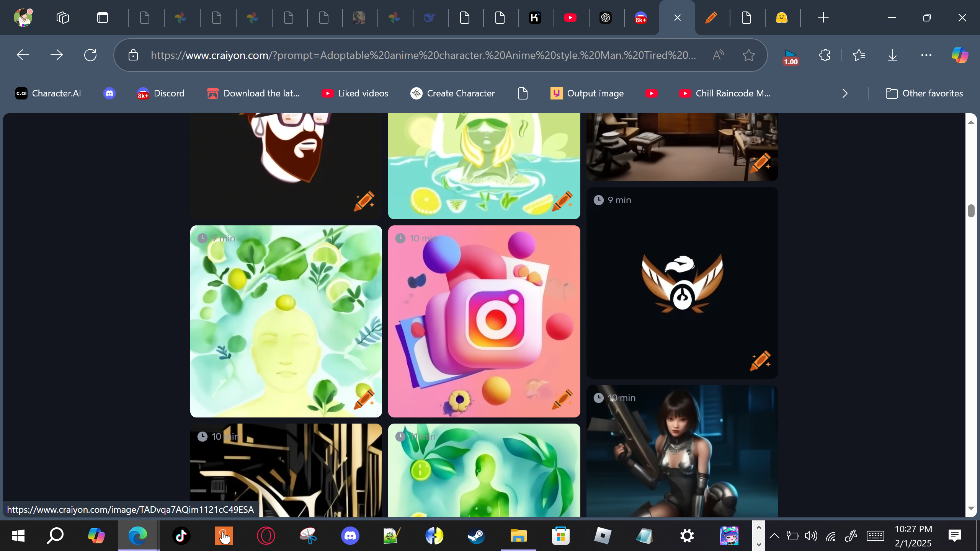Click crayon icon on bearded man image
Screen dimensions: 980x551
(364, 201)
